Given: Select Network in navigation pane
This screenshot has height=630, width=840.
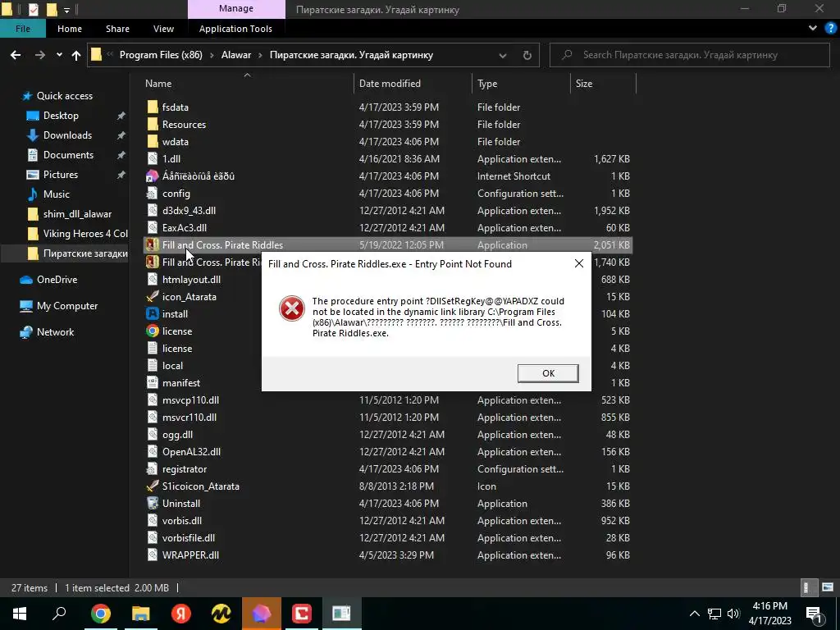Looking at the screenshot, I should (x=55, y=332).
